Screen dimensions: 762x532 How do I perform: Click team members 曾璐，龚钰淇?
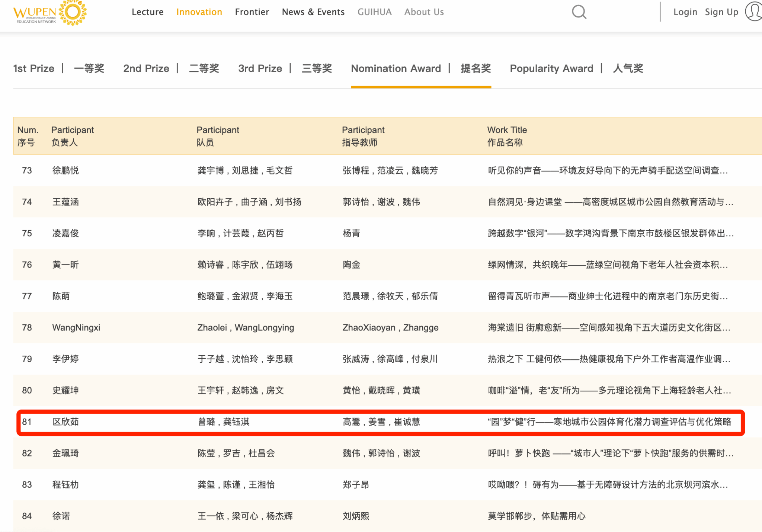click(x=224, y=422)
